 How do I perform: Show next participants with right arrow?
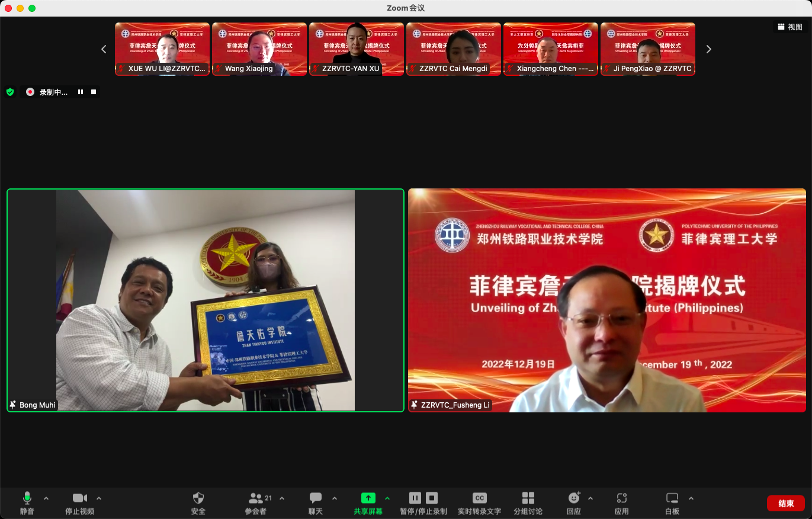(708, 49)
